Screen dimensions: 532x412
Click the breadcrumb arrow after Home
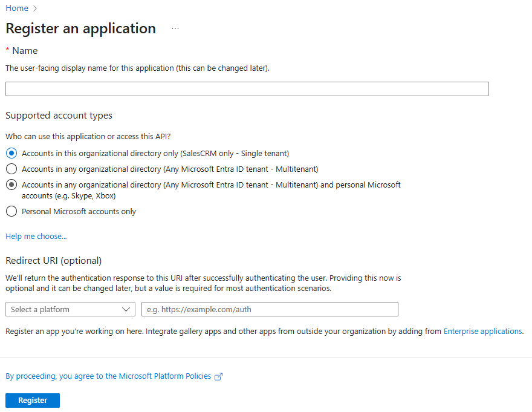33,8
